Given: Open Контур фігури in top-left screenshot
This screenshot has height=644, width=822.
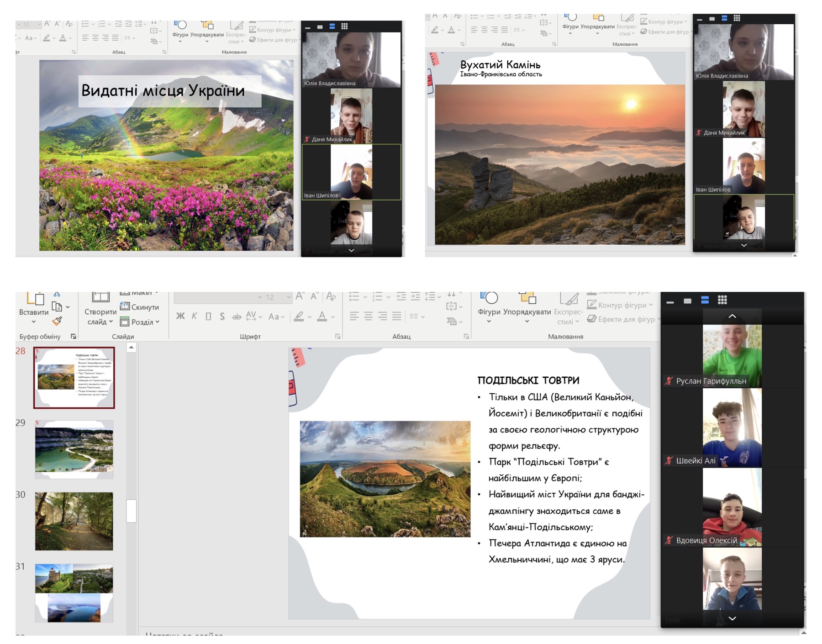Looking at the screenshot, I should tap(273, 30).
